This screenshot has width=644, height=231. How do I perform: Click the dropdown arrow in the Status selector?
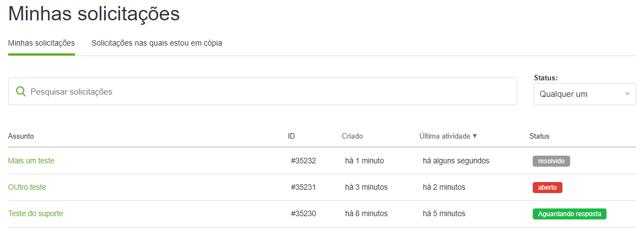coord(627,94)
